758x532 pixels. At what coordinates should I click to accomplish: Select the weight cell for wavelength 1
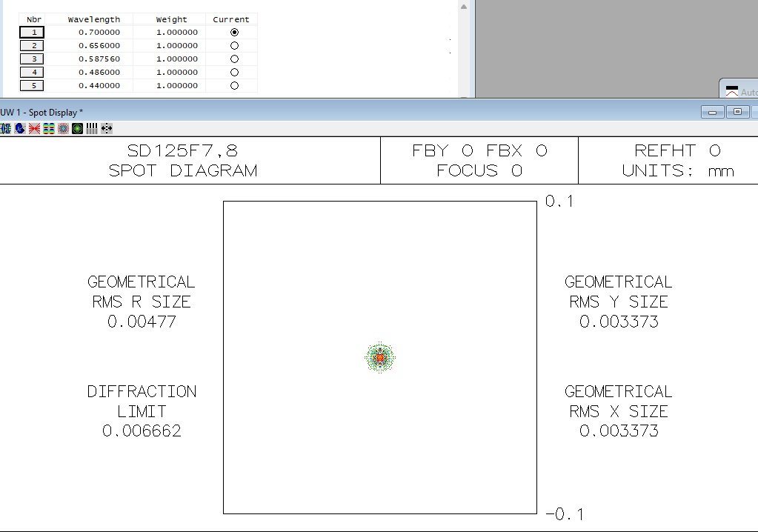(x=169, y=33)
